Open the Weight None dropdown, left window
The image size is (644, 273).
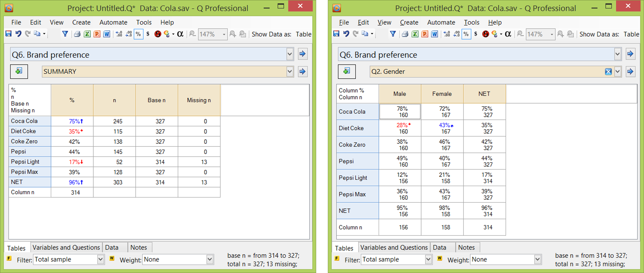(x=210, y=259)
